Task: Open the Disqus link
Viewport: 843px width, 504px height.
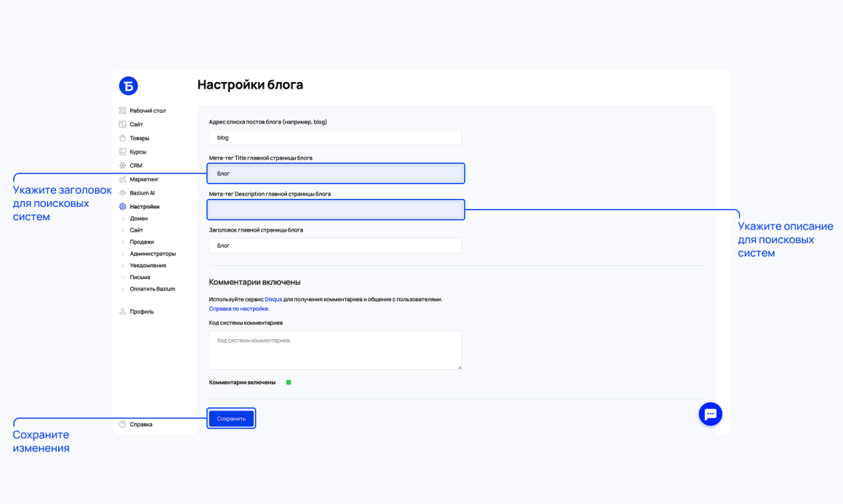Action: coord(273,299)
